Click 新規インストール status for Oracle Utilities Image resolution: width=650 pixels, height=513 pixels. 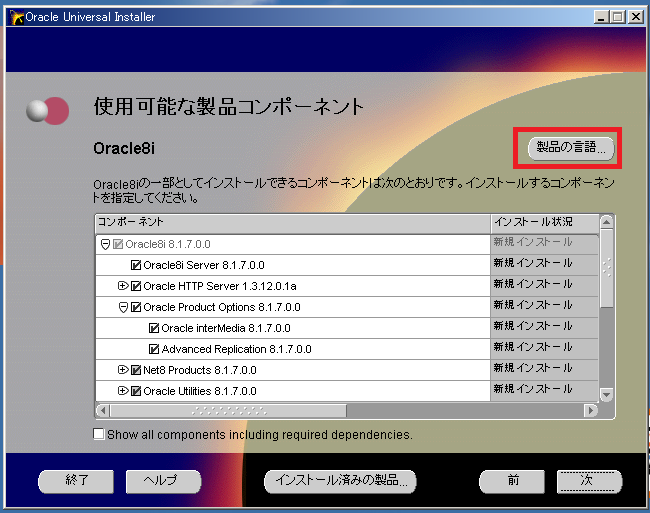pos(533,389)
